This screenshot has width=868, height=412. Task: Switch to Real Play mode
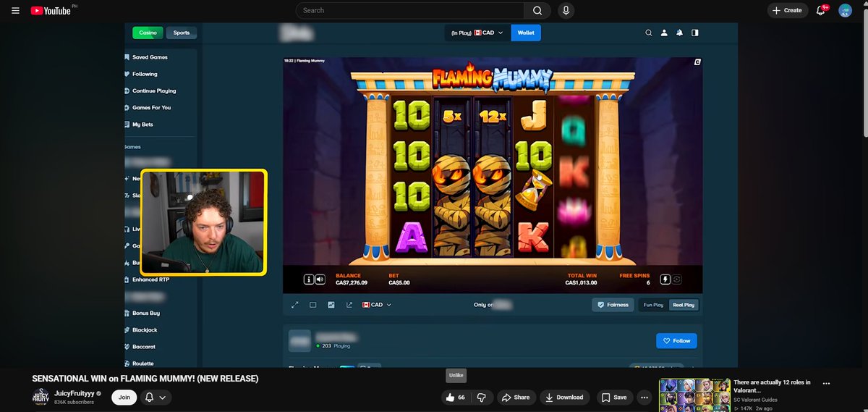pyautogui.click(x=684, y=305)
